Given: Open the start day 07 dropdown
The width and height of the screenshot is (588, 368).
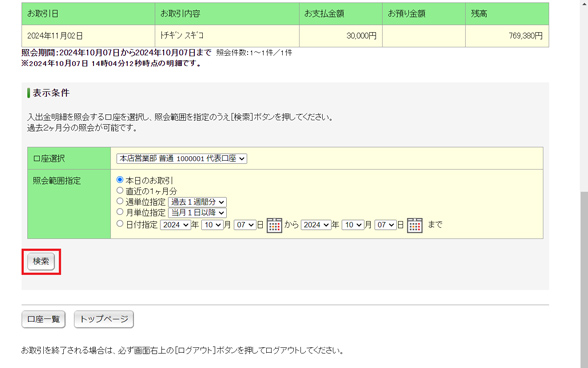Looking at the screenshot, I should tap(245, 225).
